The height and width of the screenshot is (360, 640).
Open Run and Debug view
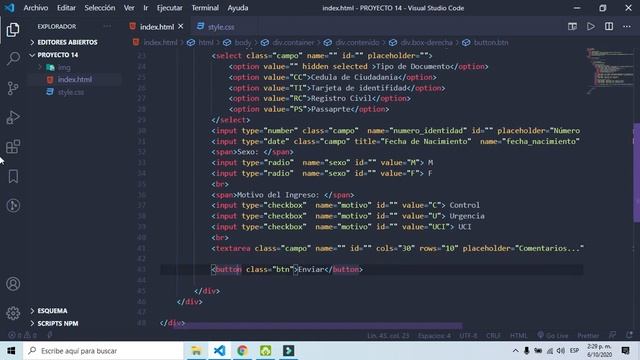click(x=13, y=118)
